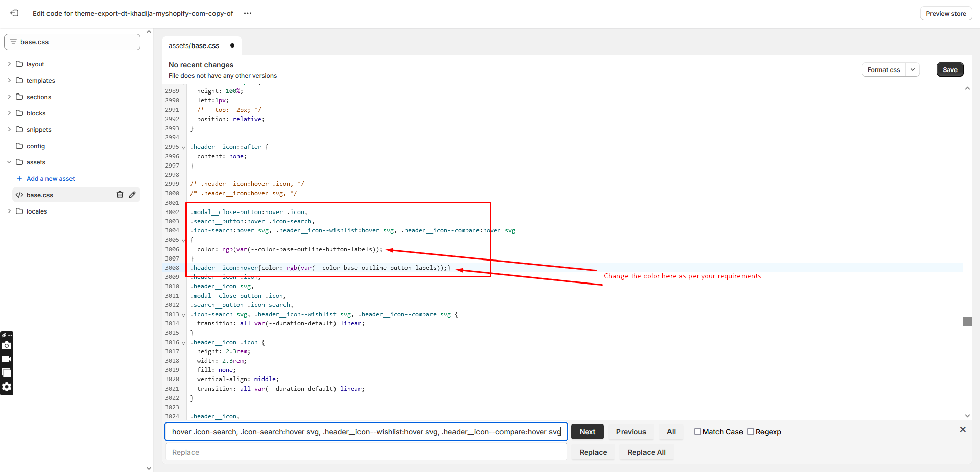Expand the locales folder chevron
980x472 pixels.
point(9,211)
